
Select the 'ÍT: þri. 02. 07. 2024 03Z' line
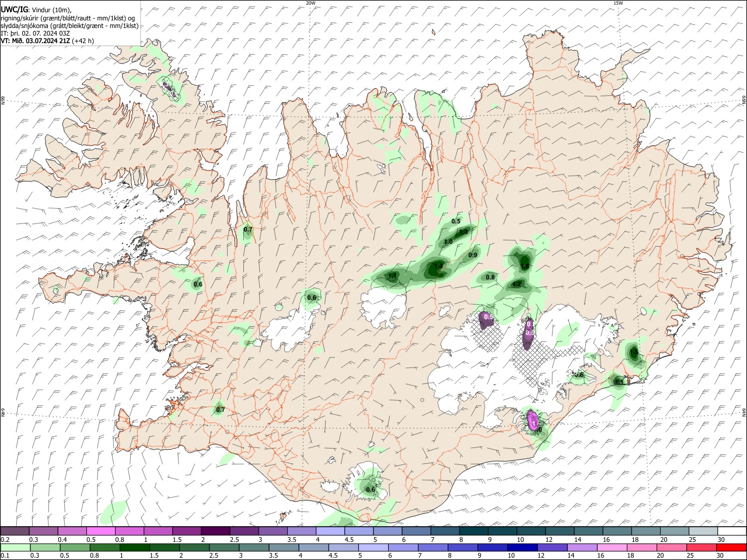(36, 33)
